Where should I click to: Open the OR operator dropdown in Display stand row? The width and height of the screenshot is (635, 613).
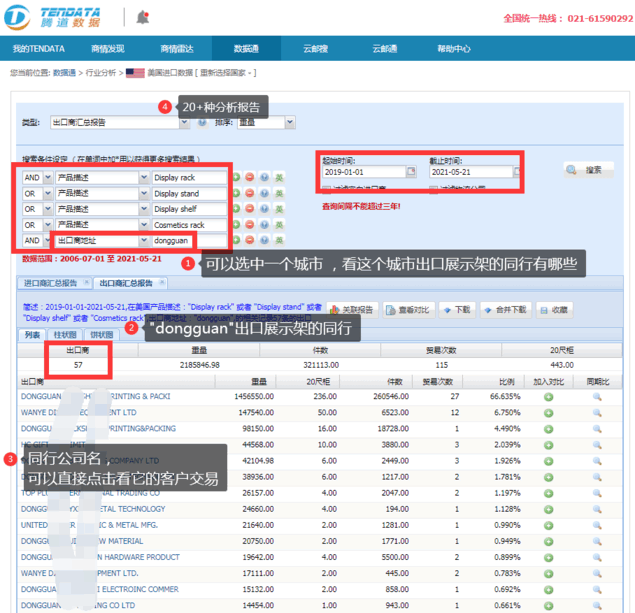(48, 193)
